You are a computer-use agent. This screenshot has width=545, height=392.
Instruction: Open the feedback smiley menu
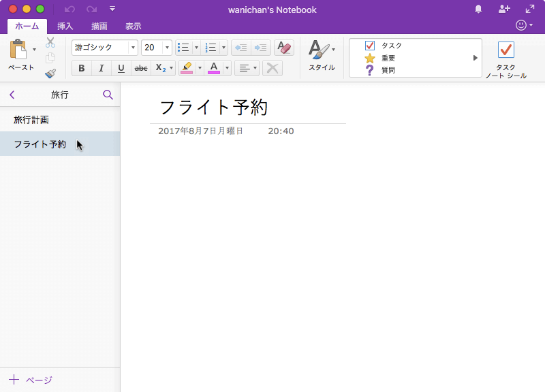[524, 25]
